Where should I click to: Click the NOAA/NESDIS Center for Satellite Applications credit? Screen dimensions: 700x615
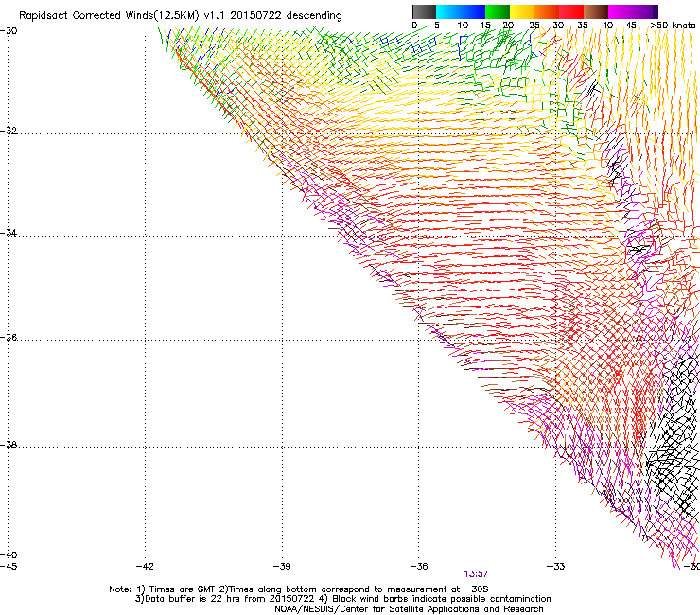click(x=409, y=609)
